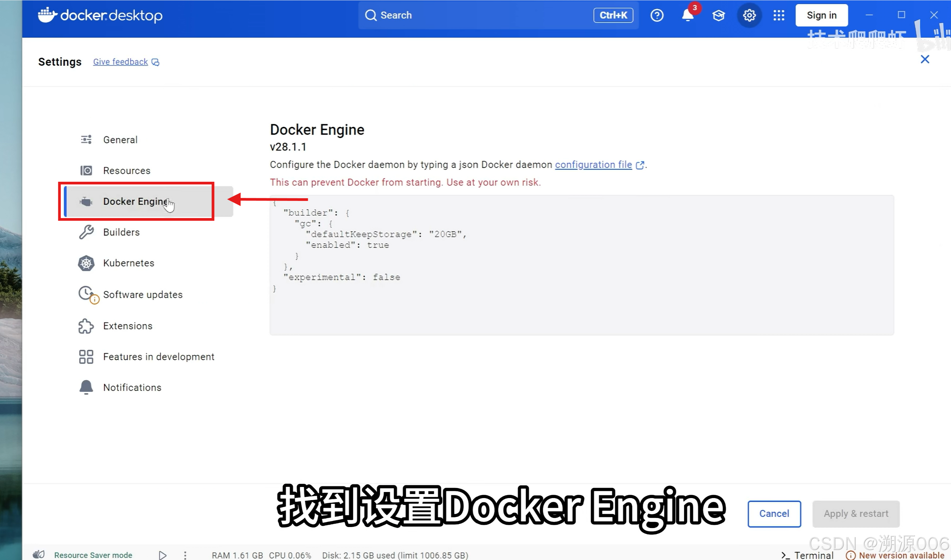Click the Sign in button

point(821,15)
